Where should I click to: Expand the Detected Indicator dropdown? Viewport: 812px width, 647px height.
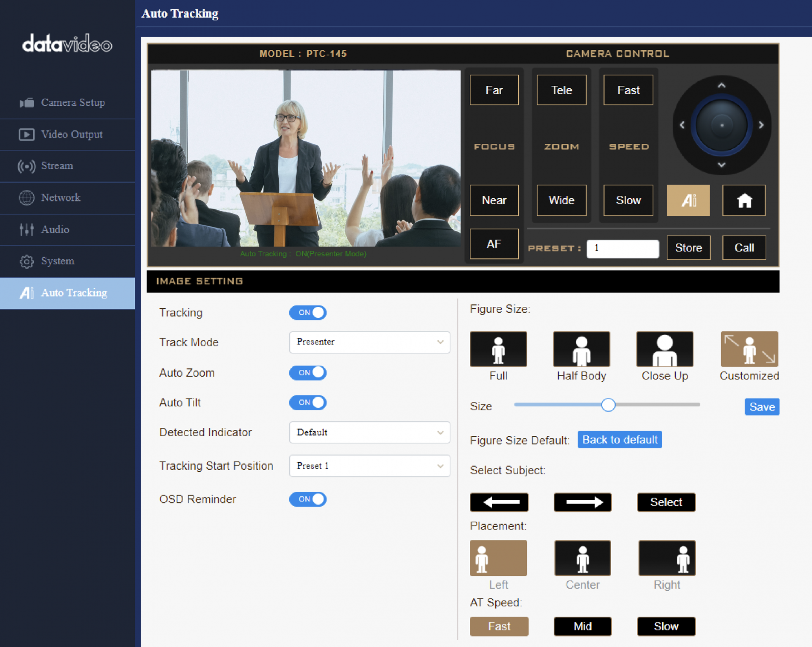[x=369, y=432]
